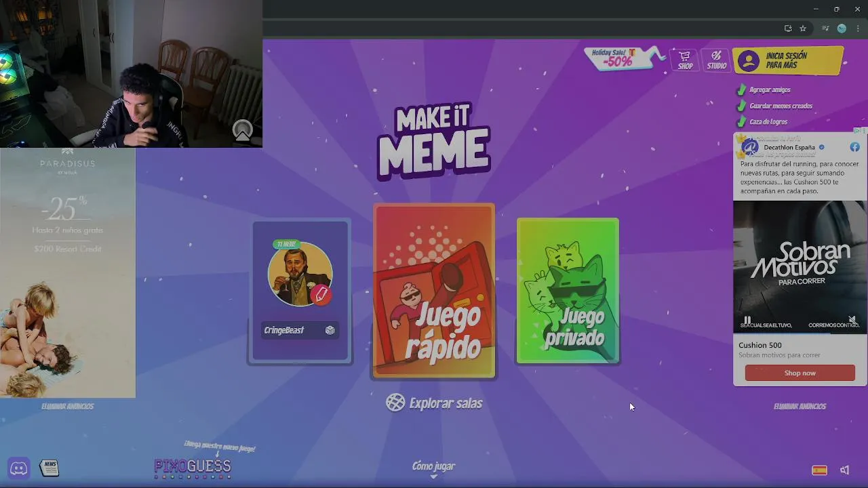Randomize nickname with dice icon
This screenshot has height=488, width=868.
(330, 330)
